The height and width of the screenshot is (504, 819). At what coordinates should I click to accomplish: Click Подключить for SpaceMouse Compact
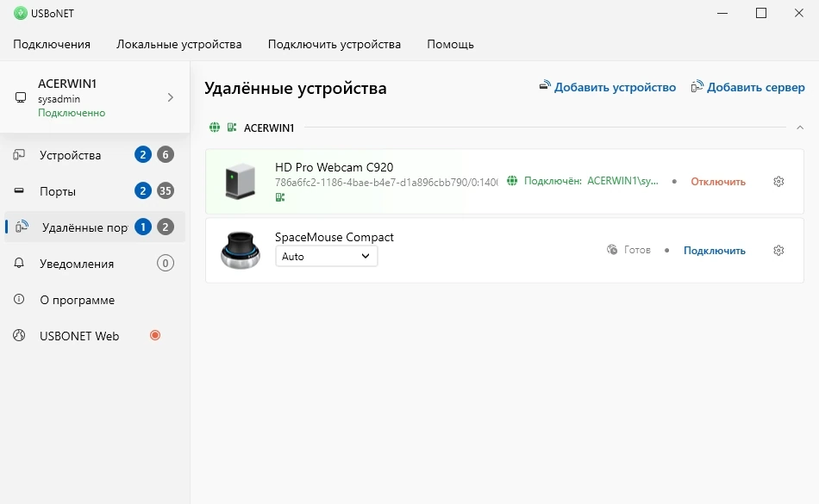coord(715,251)
